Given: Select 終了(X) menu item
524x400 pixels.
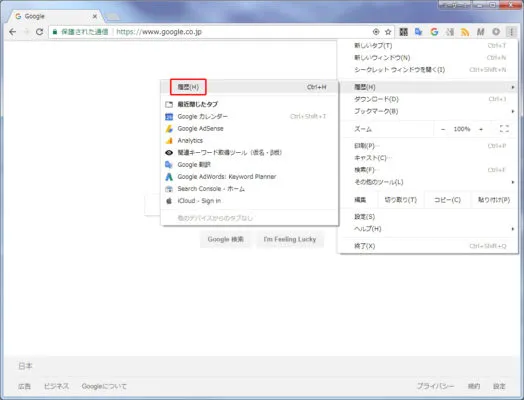Looking at the screenshot, I should tap(428, 246).
